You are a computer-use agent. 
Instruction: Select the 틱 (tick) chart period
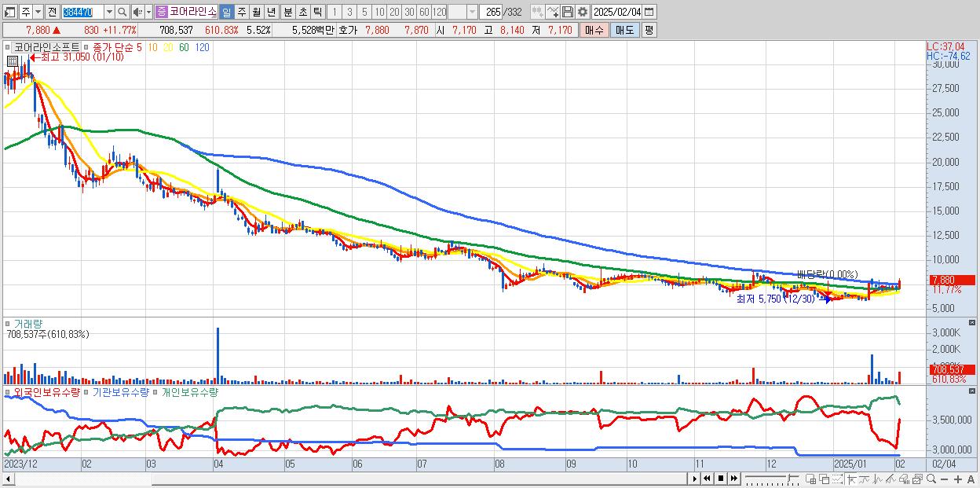[x=317, y=12]
